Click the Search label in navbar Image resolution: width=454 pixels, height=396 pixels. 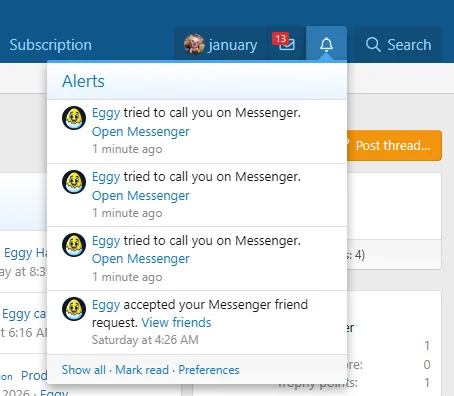coord(409,45)
